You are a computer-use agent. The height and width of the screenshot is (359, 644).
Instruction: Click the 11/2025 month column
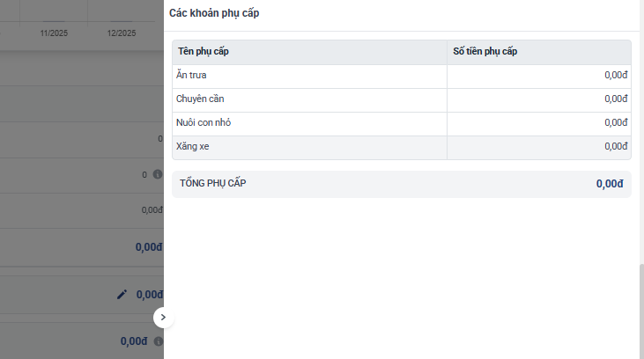click(x=54, y=33)
